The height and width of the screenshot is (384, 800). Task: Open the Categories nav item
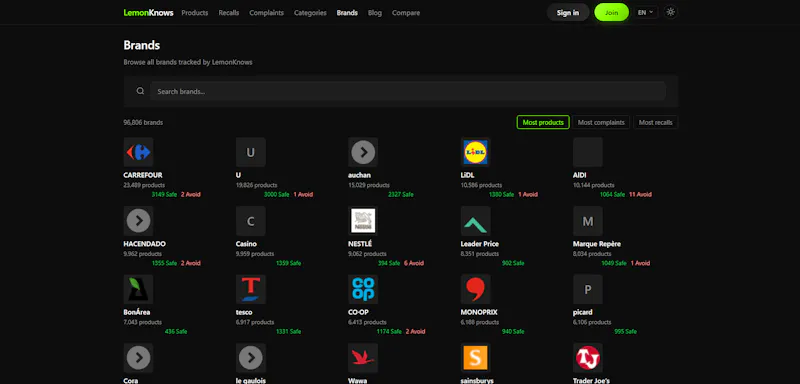310,13
